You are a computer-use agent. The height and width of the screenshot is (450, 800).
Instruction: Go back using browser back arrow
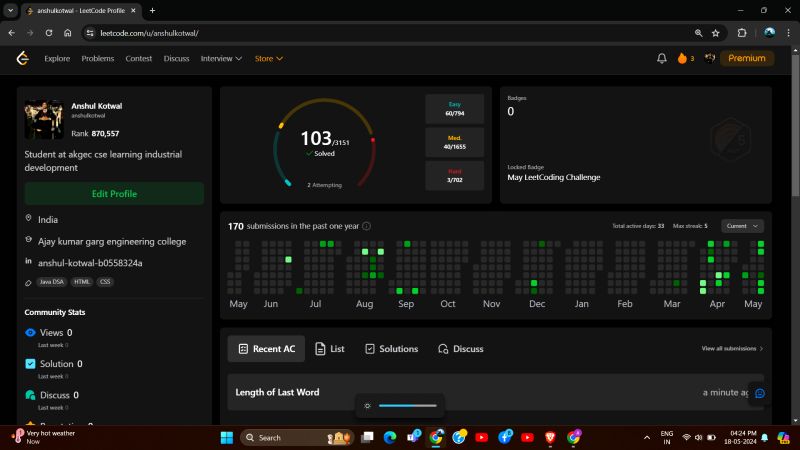12,33
